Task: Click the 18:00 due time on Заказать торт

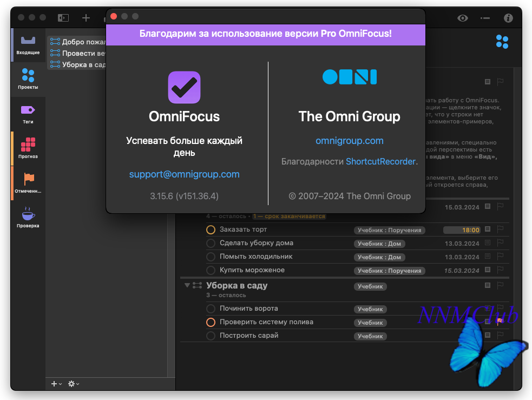Action: coord(462,230)
